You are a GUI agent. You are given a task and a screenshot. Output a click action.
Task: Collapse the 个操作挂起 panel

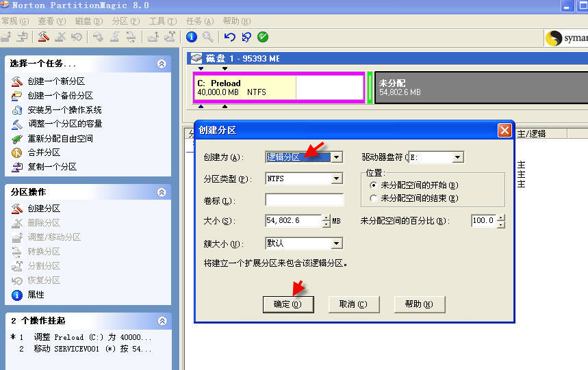tap(162, 321)
